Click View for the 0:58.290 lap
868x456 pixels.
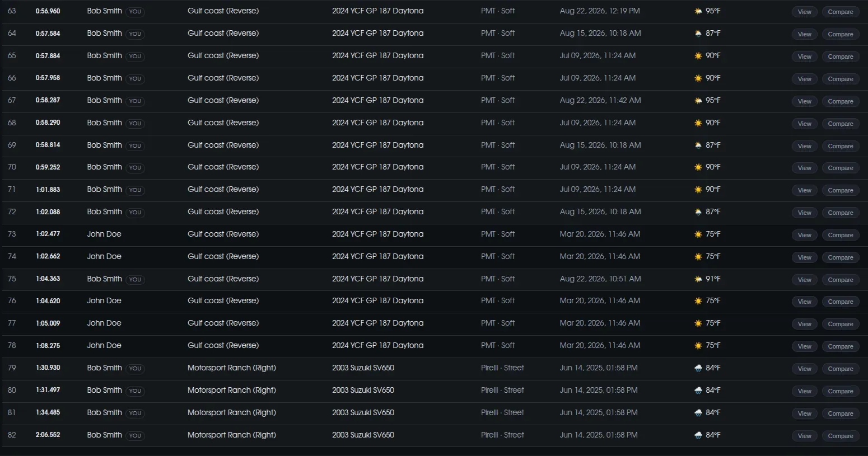coord(804,124)
